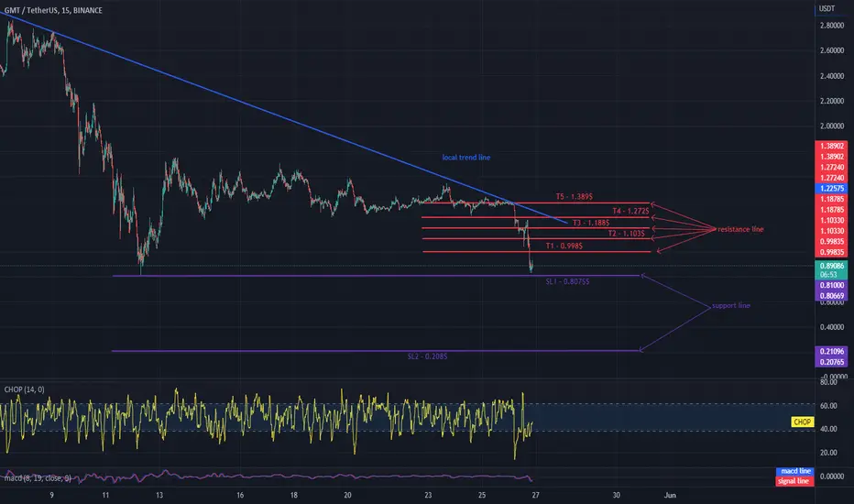Viewport: 854px width, 504px height.
Task: Click the 'T5 - 1.389$' label
Action: [x=574, y=197]
